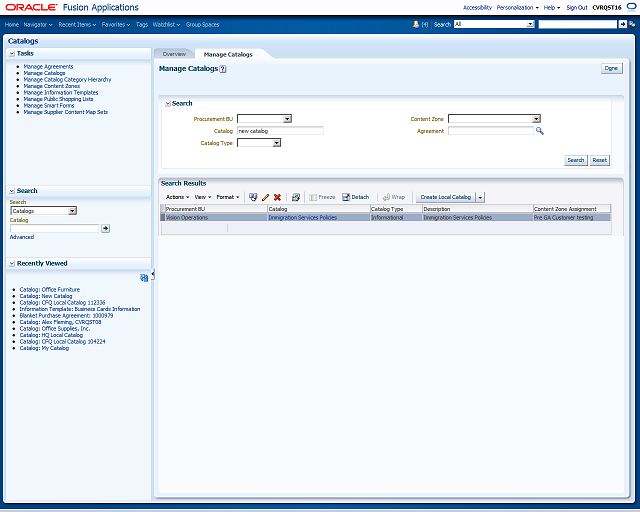Click the Search button
Viewport: 640px width, 512px height.
pos(576,160)
